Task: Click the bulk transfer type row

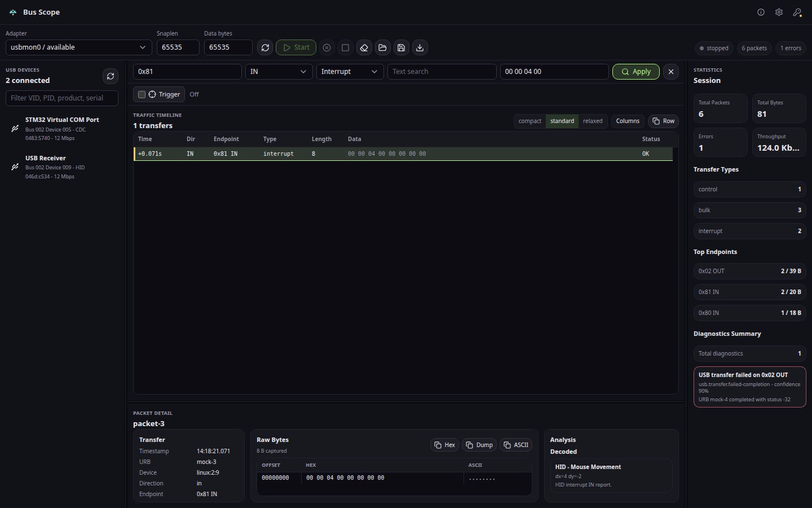Action: point(749,210)
